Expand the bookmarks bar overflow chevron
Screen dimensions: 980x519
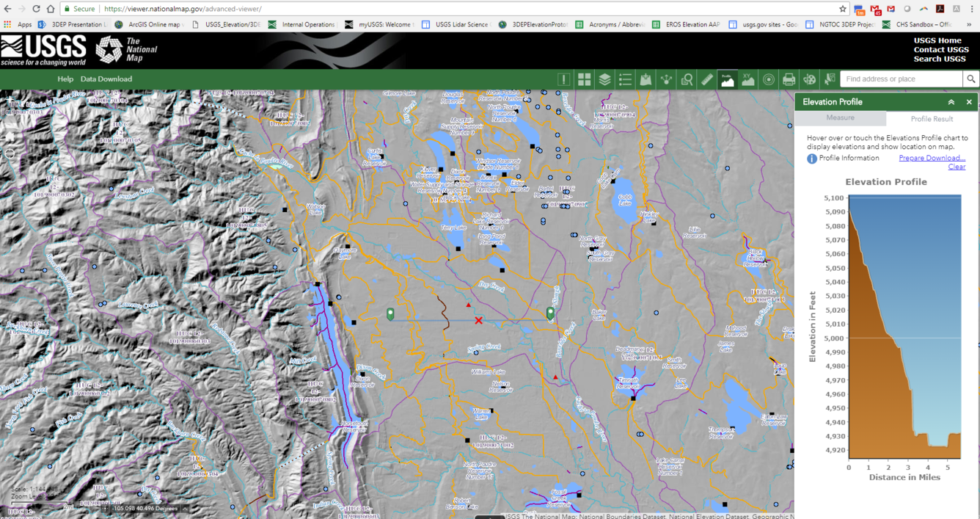[969, 24]
